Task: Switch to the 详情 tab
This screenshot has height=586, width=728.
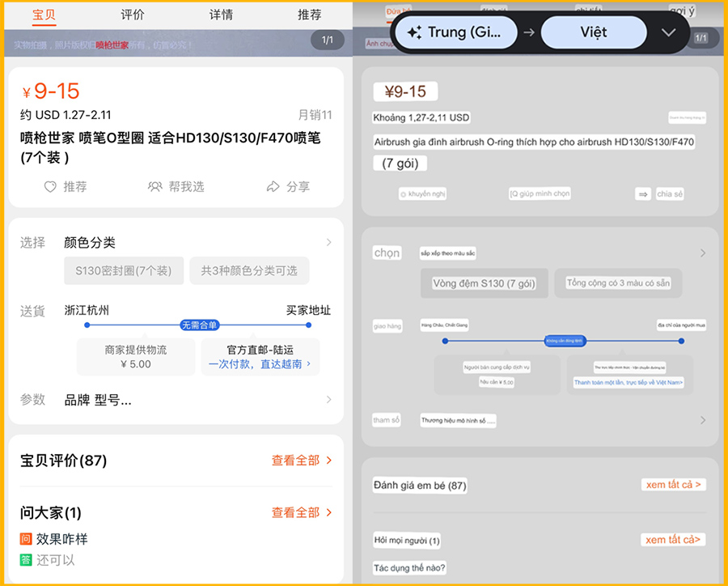Action: pos(221,15)
